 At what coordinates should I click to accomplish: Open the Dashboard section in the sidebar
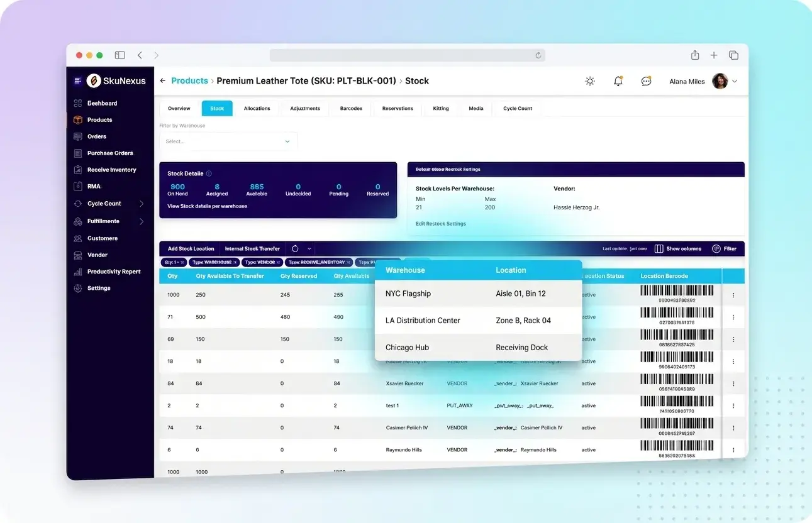pos(103,102)
